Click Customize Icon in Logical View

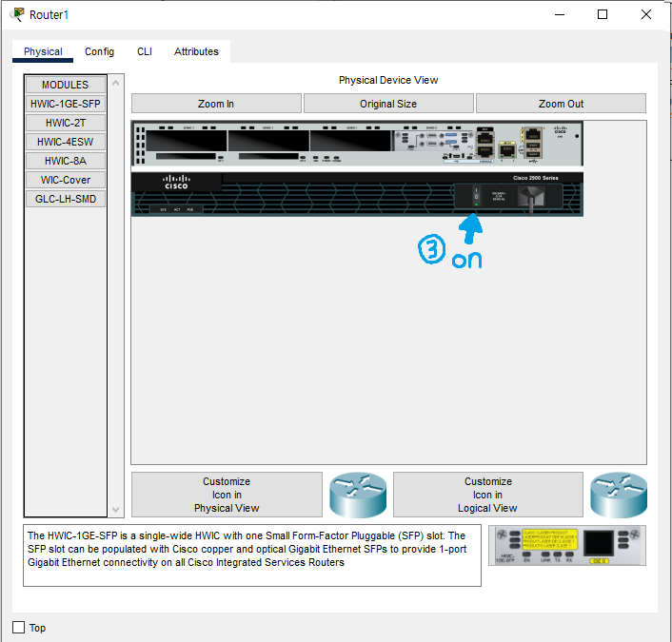tap(487, 495)
